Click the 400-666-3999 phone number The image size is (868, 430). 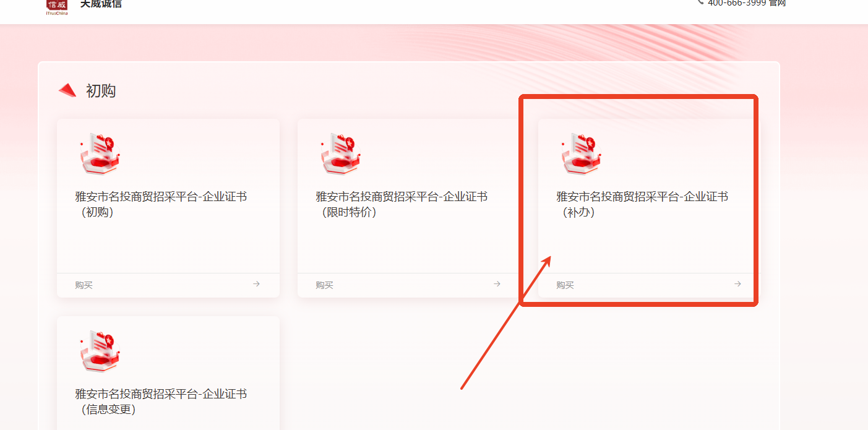point(737,3)
